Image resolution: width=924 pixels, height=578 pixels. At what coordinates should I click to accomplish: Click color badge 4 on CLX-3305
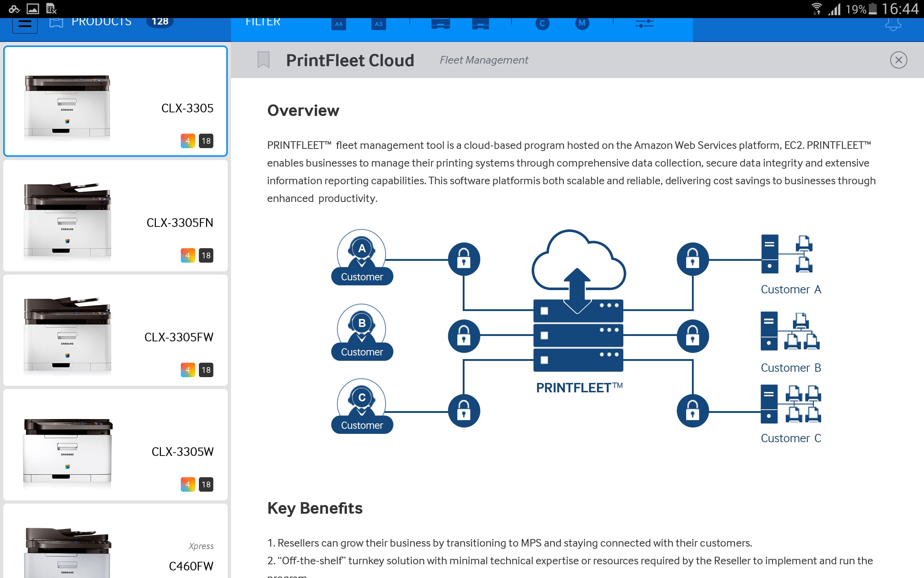tap(188, 141)
